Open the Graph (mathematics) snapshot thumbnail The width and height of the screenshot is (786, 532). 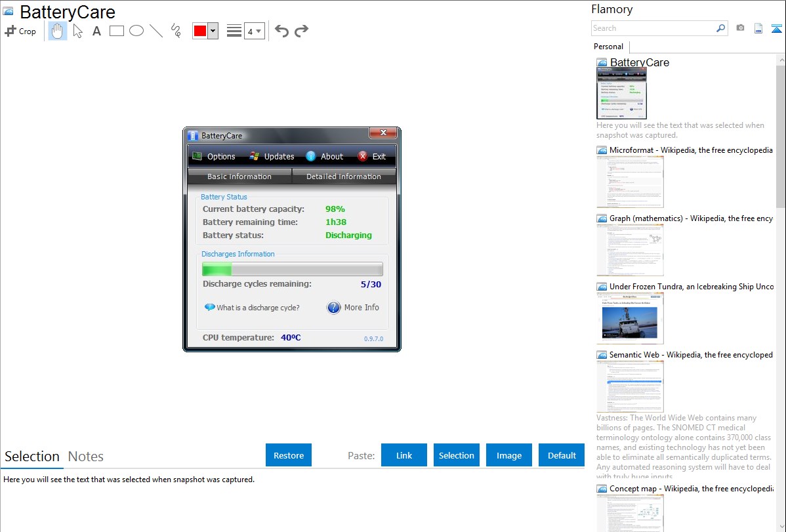630,250
